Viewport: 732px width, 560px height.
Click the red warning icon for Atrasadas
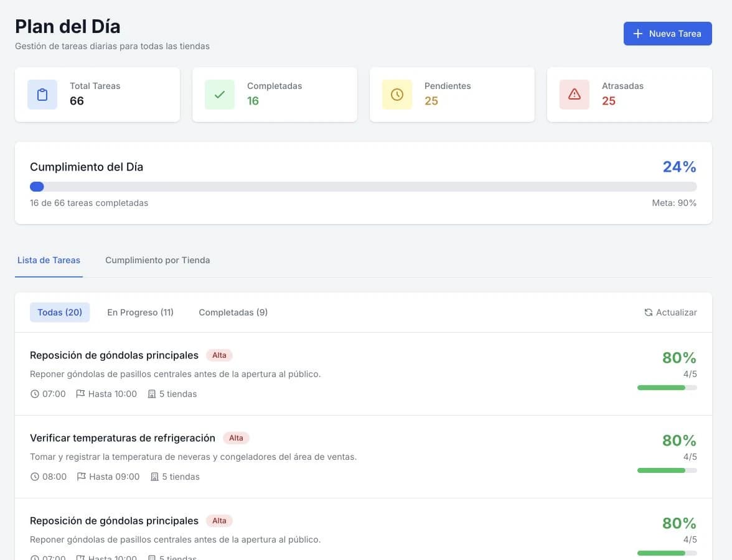[574, 95]
